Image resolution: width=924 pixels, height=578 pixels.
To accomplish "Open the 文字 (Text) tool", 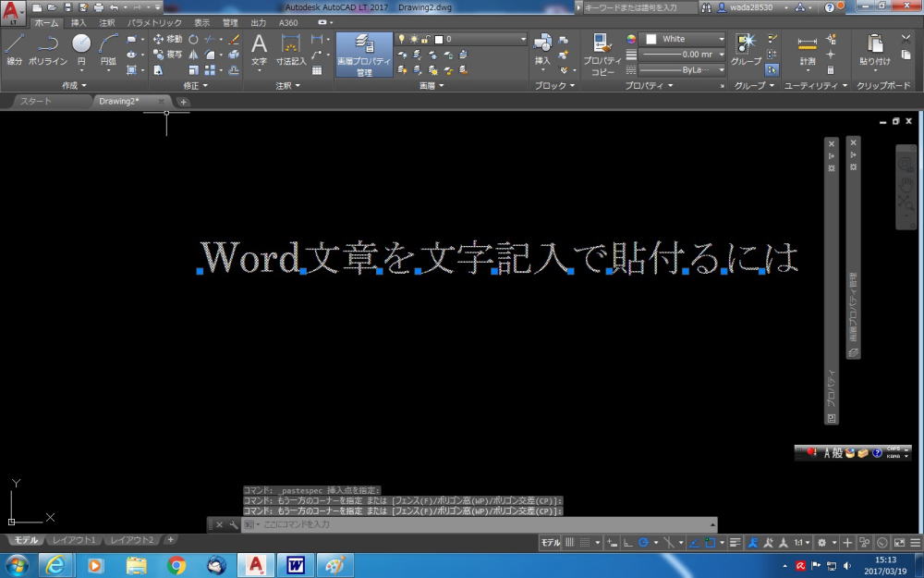I will pos(260,49).
